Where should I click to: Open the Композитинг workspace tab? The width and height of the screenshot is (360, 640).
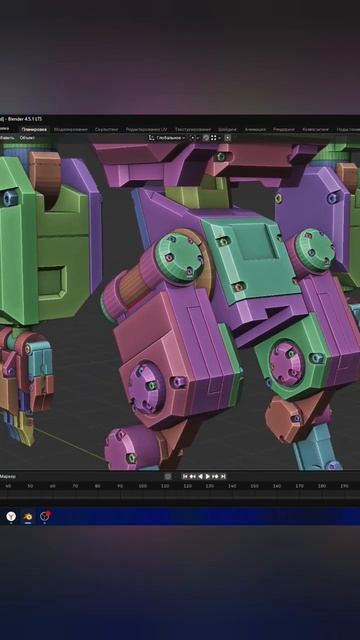[x=316, y=129]
